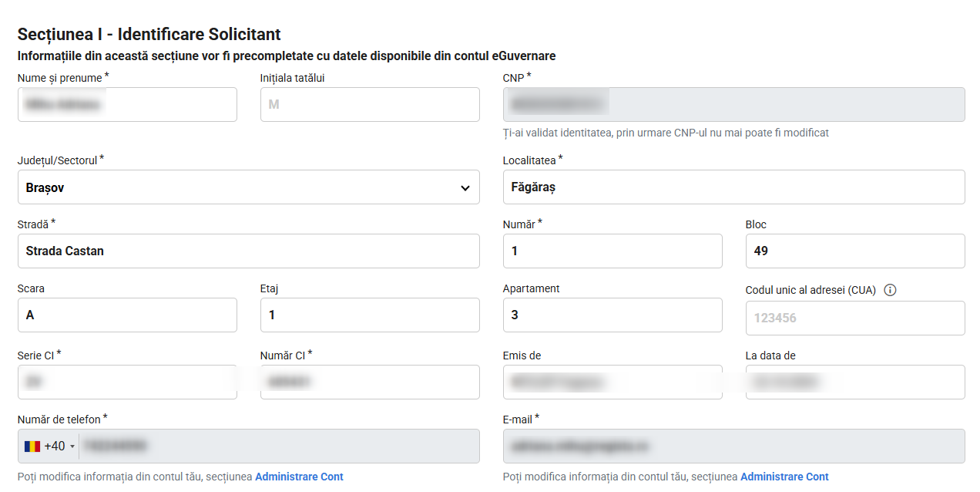Viewport: 980px width, 492px height.
Task: Open the +40 country code dropdown
Action: point(49,446)
